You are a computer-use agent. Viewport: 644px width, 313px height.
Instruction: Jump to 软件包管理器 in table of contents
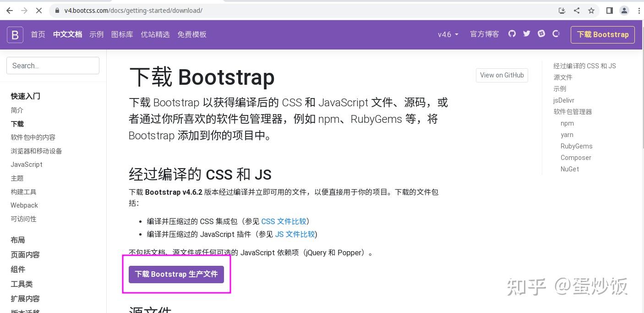click(573, 112)
